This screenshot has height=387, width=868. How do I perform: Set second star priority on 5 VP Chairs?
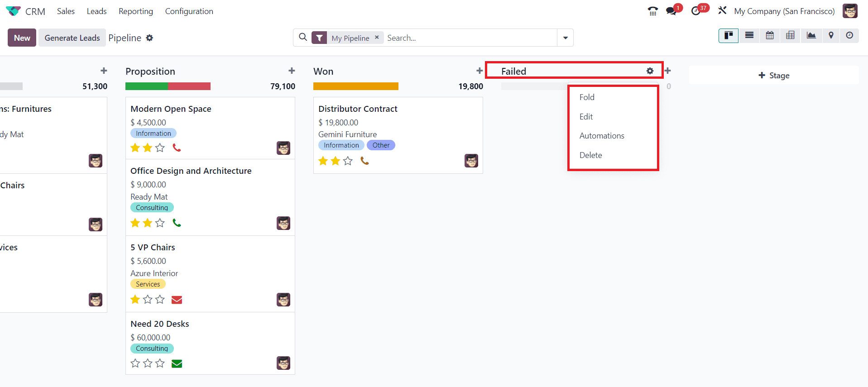[148, 299]
